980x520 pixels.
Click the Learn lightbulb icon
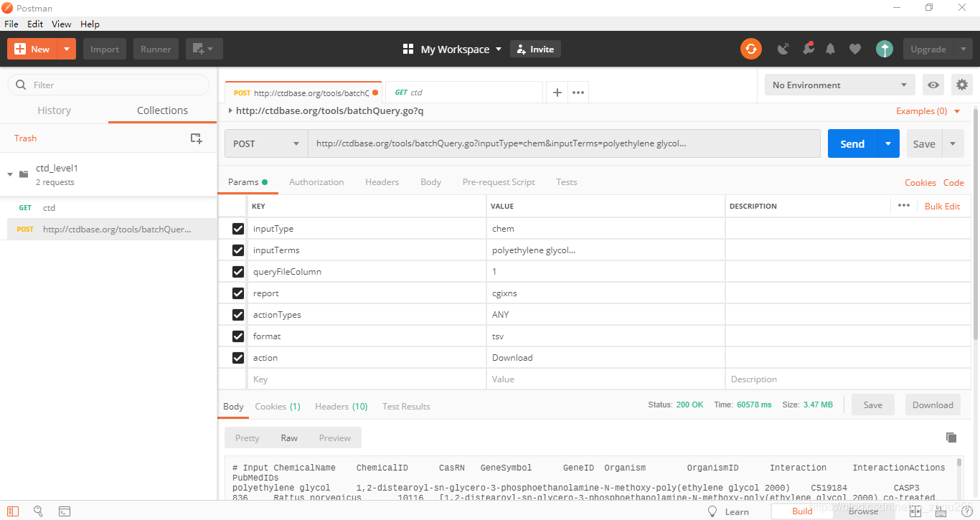[712, 511]
